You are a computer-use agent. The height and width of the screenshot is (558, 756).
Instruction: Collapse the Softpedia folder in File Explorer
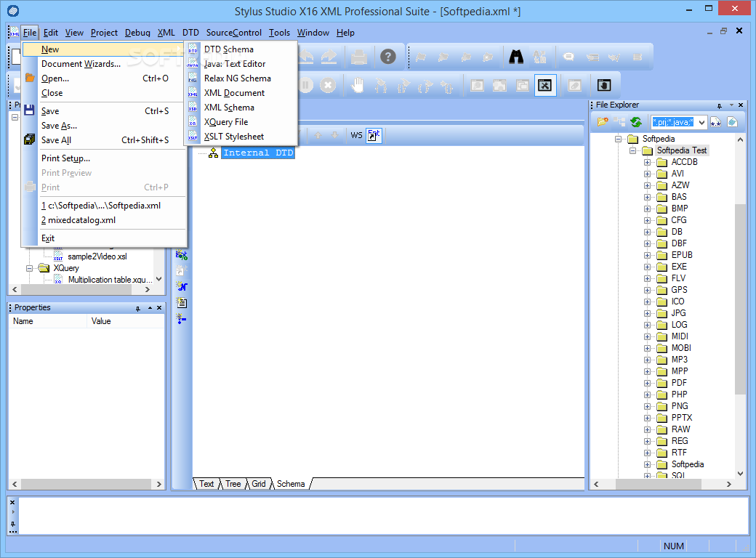[x=618, y=139]
